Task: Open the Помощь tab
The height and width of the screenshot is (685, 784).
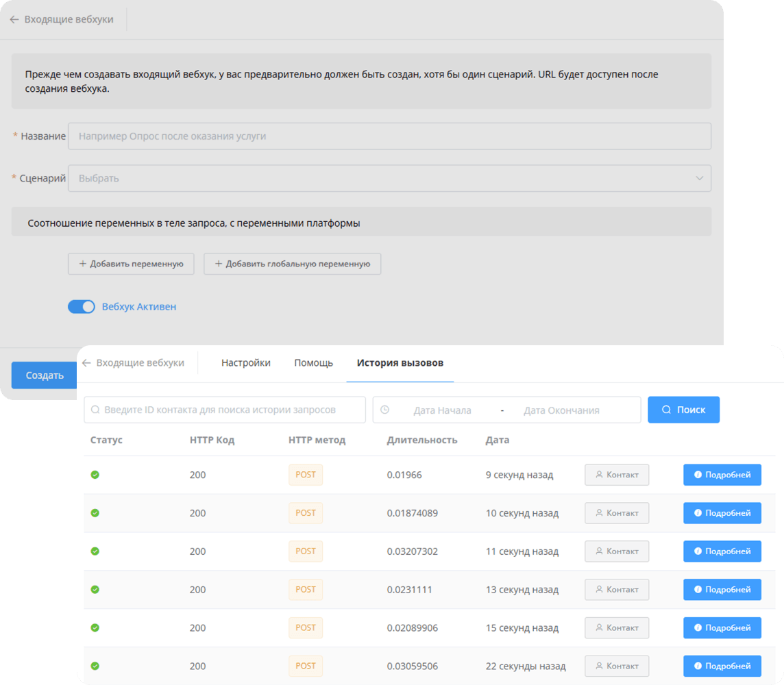Action: click(313, 363)
